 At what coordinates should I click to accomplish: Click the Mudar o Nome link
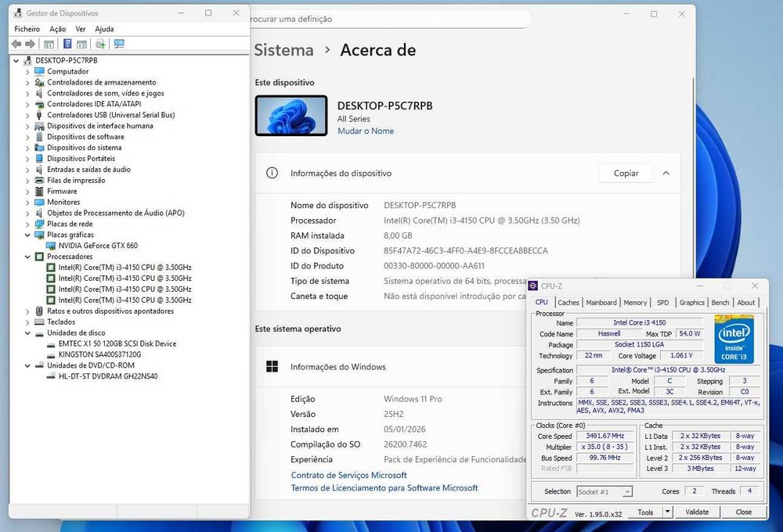pyautogui.click(x=366, y=131)
